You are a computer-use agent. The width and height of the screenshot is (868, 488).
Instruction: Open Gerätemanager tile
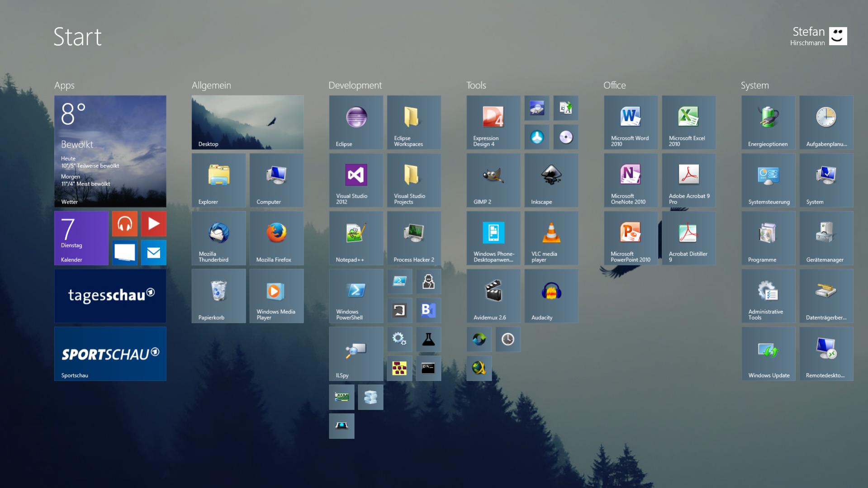click(x=826, y=238)
